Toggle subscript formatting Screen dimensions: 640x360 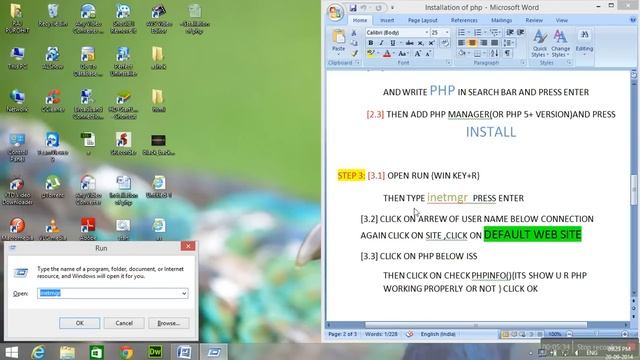click(x=420, y=43)
